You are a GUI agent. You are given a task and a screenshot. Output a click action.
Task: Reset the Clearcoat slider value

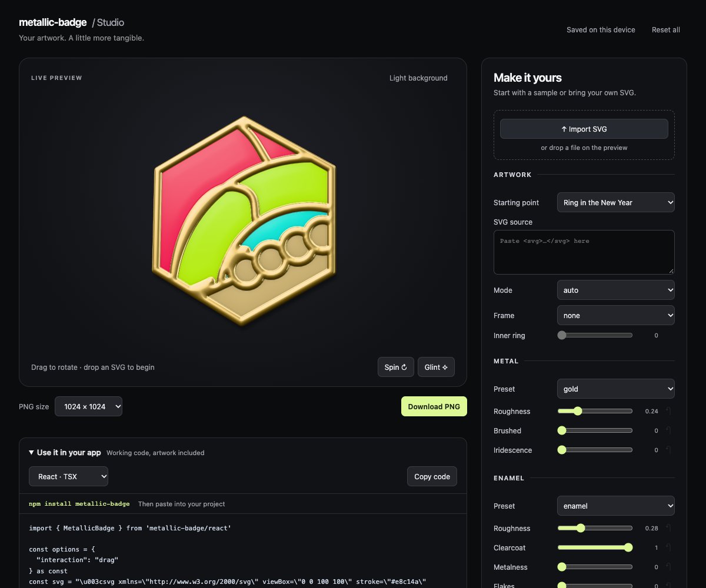668,547
